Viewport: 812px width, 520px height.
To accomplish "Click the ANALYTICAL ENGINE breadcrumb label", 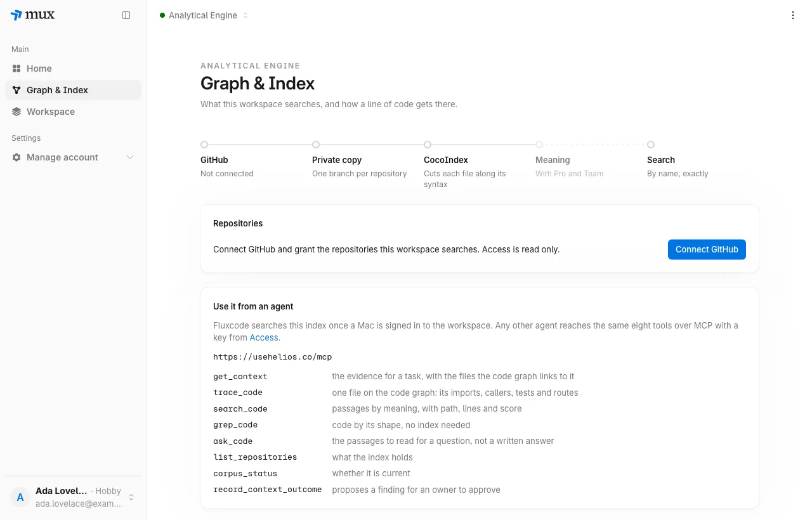I will point(251,65).
